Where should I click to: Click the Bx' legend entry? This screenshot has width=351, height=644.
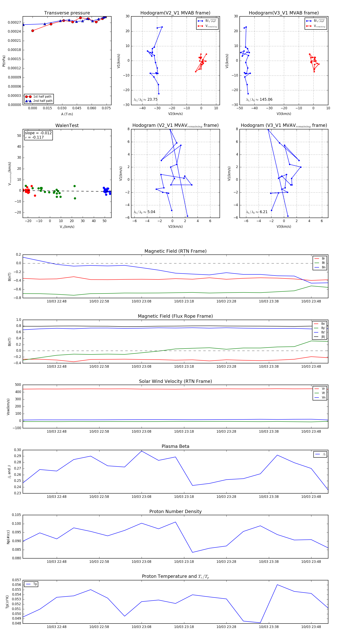point(320,324)
